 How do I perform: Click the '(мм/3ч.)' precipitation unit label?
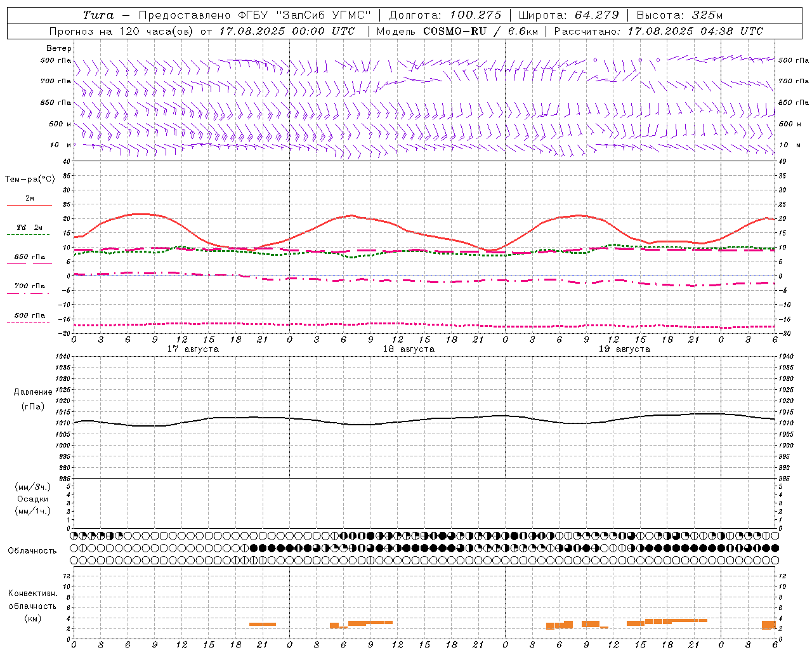click(33, 487)
